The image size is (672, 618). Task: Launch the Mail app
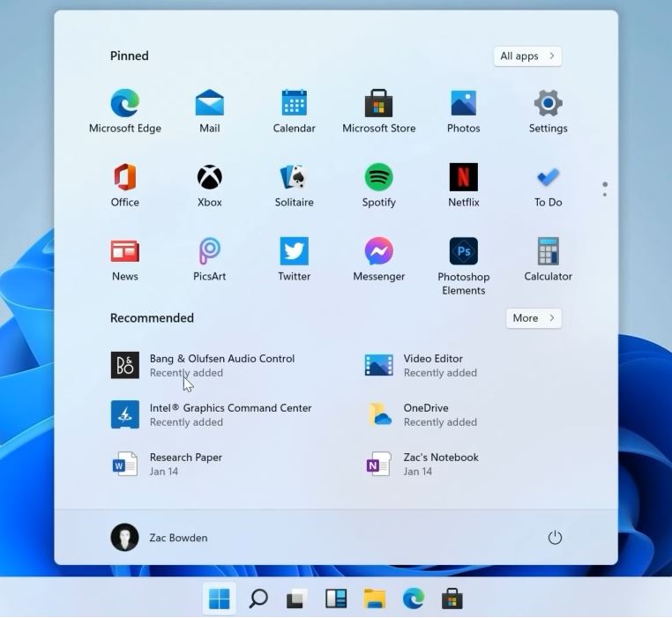coord(210,111)
